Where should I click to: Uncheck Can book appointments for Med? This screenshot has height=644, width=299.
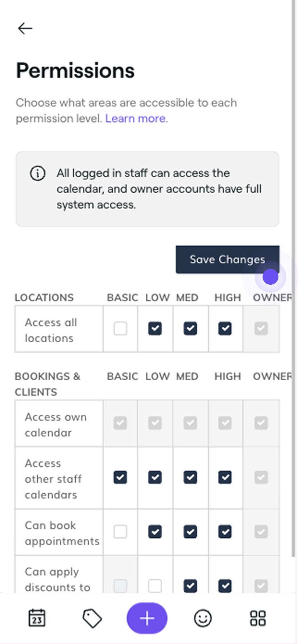coord(190,532)
